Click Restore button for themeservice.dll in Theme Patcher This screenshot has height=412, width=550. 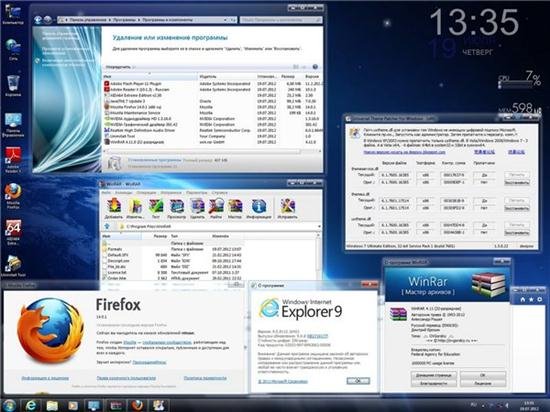coord(517,182)
